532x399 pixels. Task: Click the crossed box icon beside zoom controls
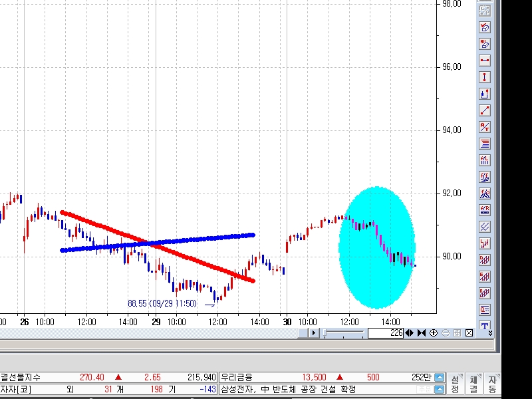(x=469, y=332)
